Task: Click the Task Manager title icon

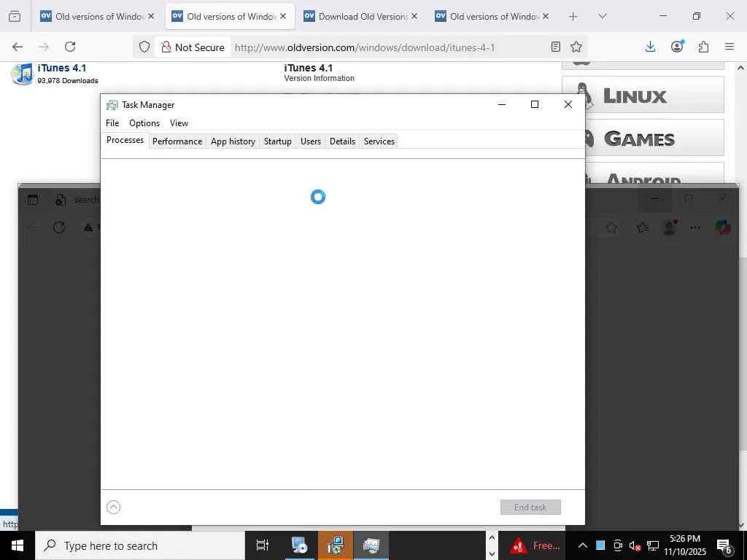Action: (x=112, y=105)
